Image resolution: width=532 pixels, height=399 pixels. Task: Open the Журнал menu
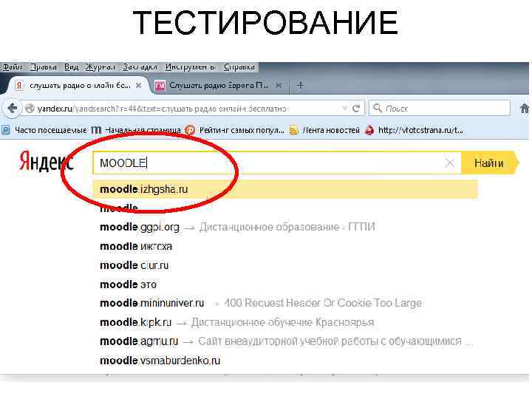100,66
